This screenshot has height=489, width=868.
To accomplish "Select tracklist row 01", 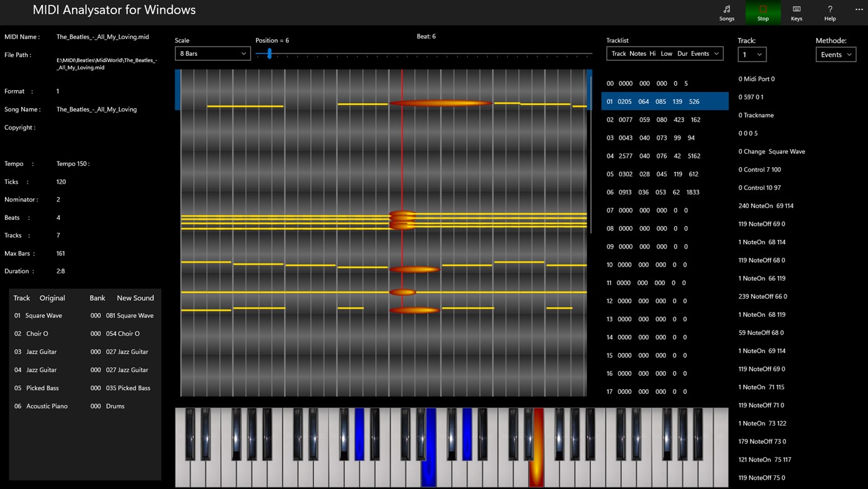I will pos(665,101).
